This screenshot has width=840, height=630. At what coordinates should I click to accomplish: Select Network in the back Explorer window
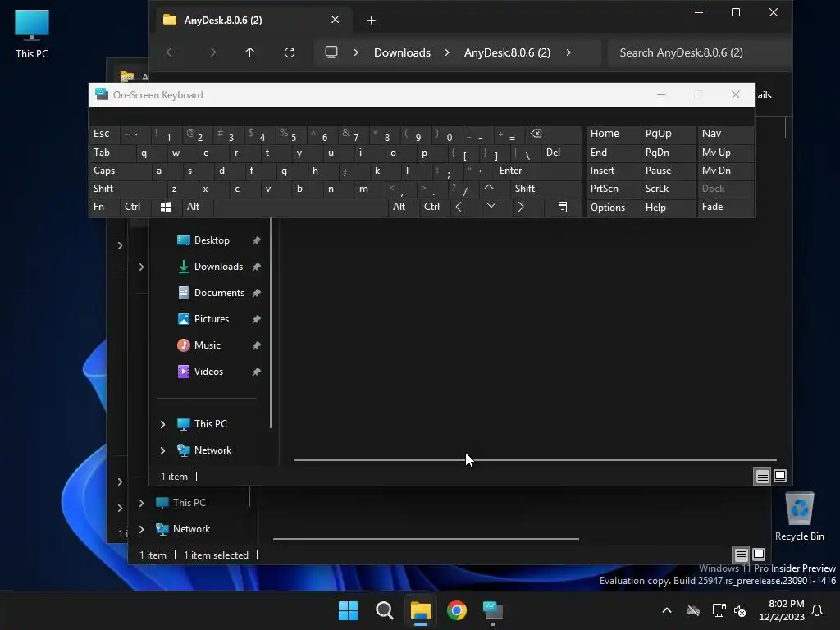point(191,529)
